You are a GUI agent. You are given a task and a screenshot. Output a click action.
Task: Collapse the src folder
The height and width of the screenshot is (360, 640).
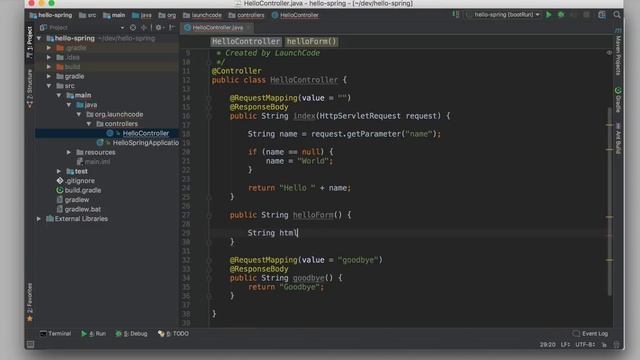point(49,86)
